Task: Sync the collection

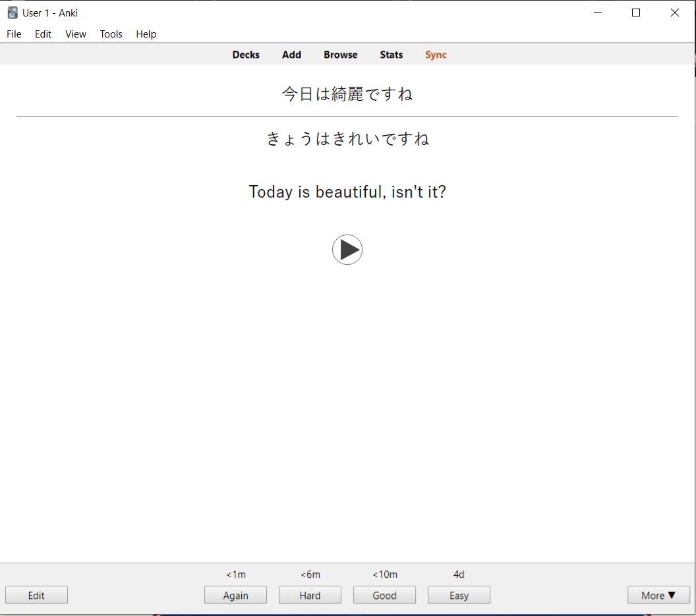Action: click(x=436, y=55)
